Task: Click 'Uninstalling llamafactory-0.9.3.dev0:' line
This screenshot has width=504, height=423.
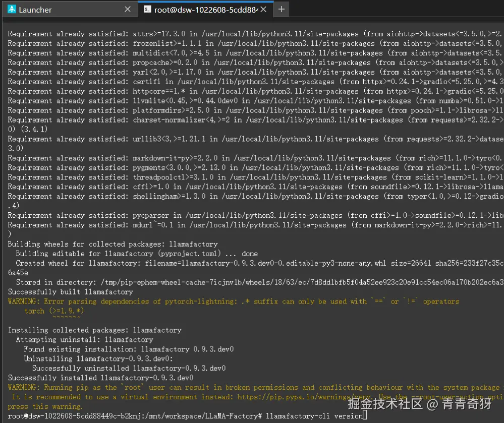Action: (98, 359)
